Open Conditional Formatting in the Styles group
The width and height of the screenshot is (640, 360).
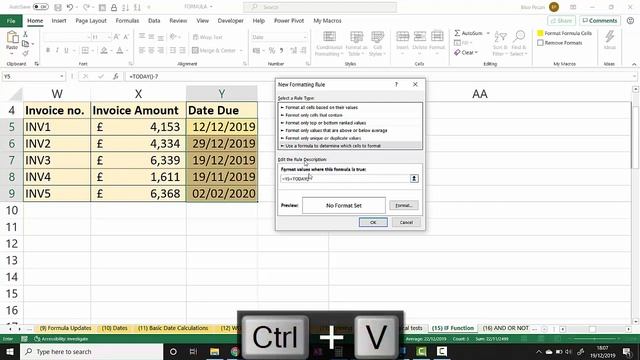329,43
